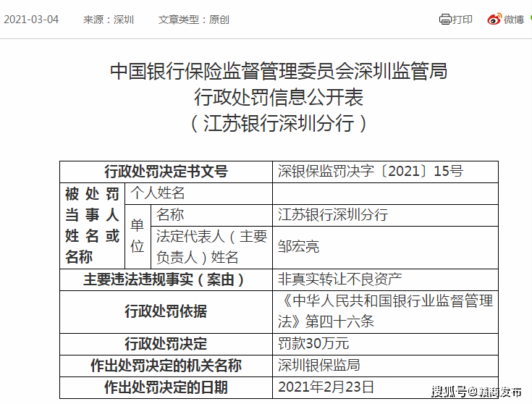Click the heading 中国银行保险监督管理委员会深圳监管局

pyautogui.click(x=279, y=71)
